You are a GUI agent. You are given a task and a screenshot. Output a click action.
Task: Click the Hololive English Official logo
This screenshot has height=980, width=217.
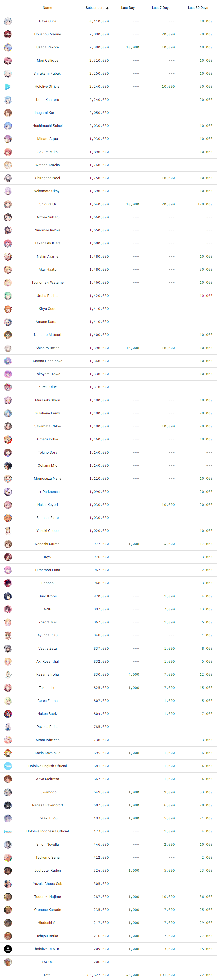click(x=8, y=766)
